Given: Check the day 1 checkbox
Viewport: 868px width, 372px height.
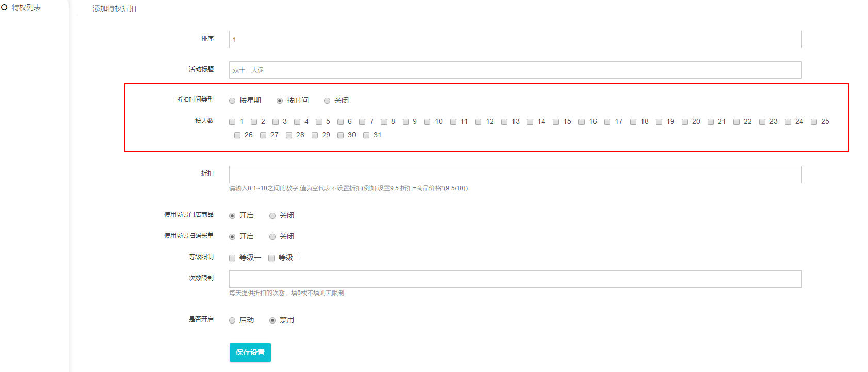Looking at the screenshot, I should point(232,122).
